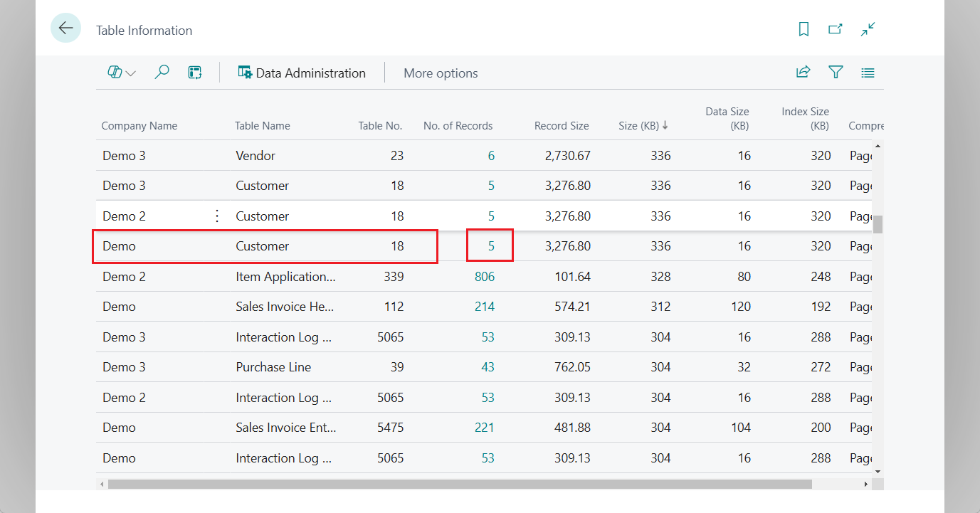
Task: Open records link 806 for Item Application
Action: (485, 276)
